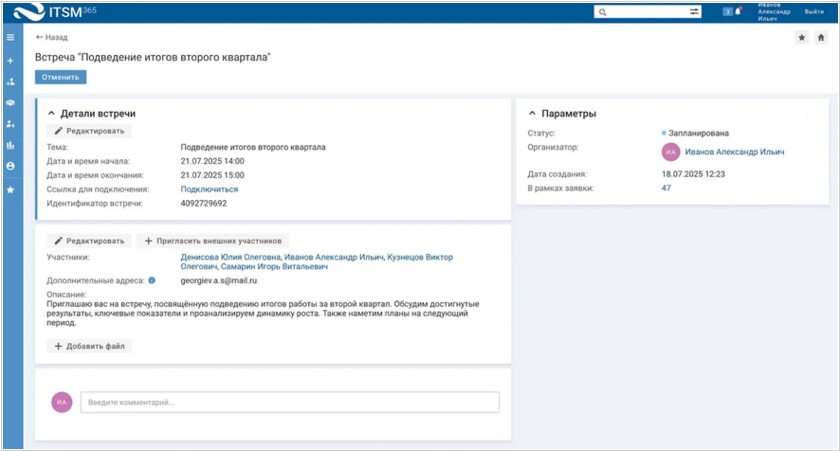
Task: Go to home page via house icon
Action: point(820,38)
